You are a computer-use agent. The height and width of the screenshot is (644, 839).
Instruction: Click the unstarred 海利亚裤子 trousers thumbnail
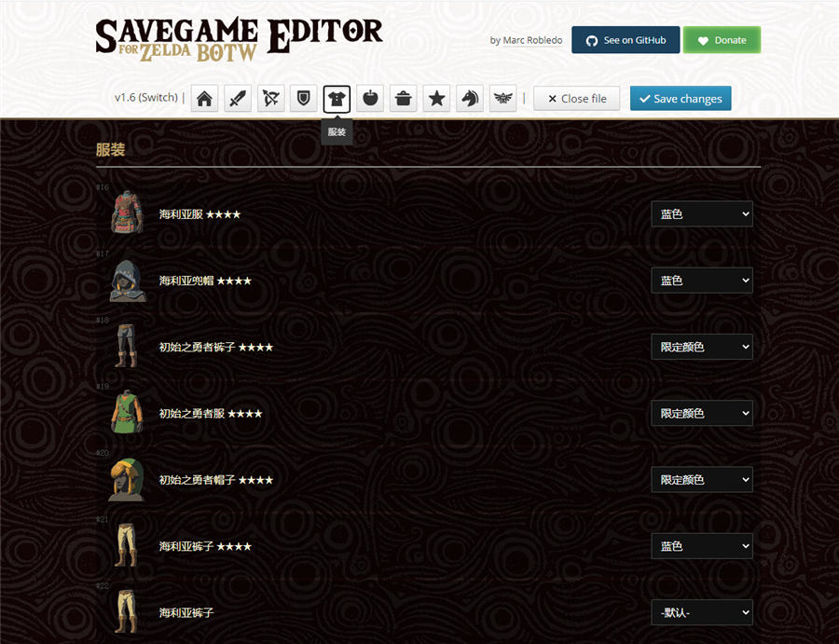coord(127,611)
